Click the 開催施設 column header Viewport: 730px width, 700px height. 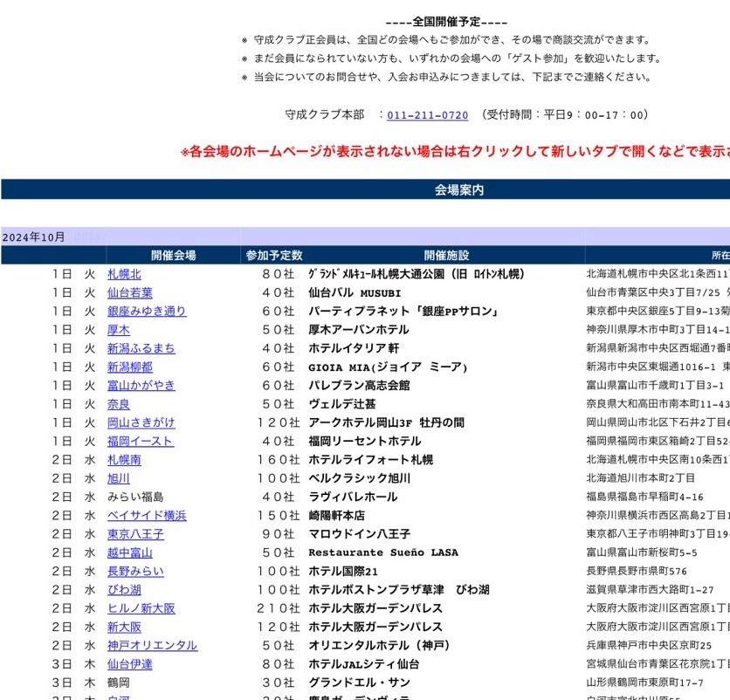tap(446, 255)
